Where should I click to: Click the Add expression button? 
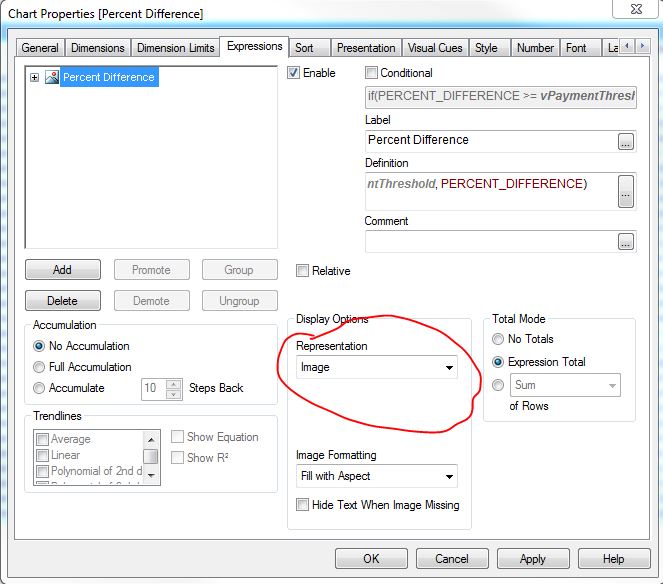63,270
